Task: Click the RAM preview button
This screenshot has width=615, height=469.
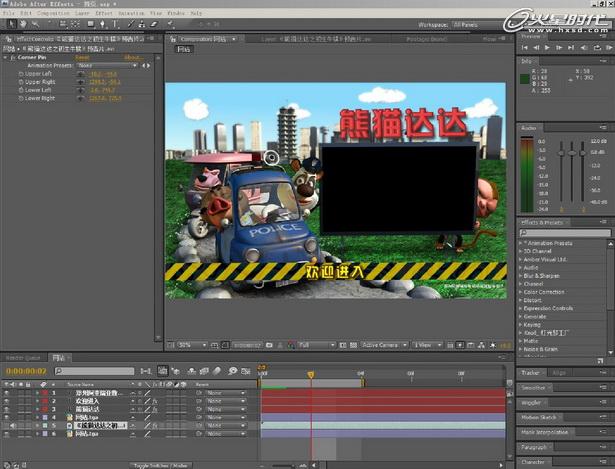Action: (x=609, y=47)
